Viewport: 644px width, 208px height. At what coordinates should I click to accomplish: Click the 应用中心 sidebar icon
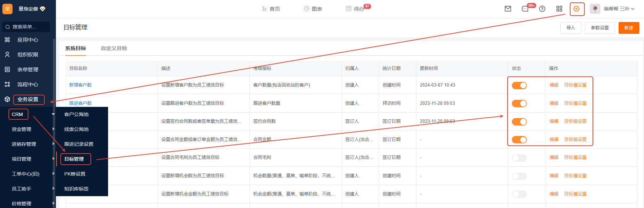(7, 40)
